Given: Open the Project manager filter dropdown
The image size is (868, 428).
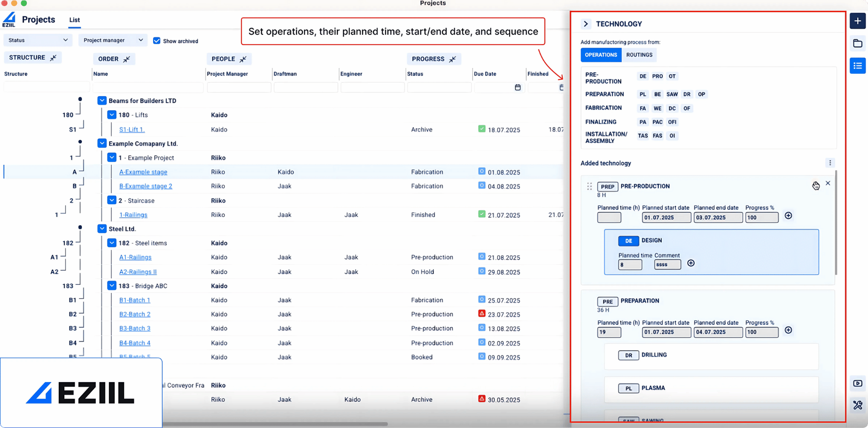Looking at the screenshot, I should [x=113, y=40].
